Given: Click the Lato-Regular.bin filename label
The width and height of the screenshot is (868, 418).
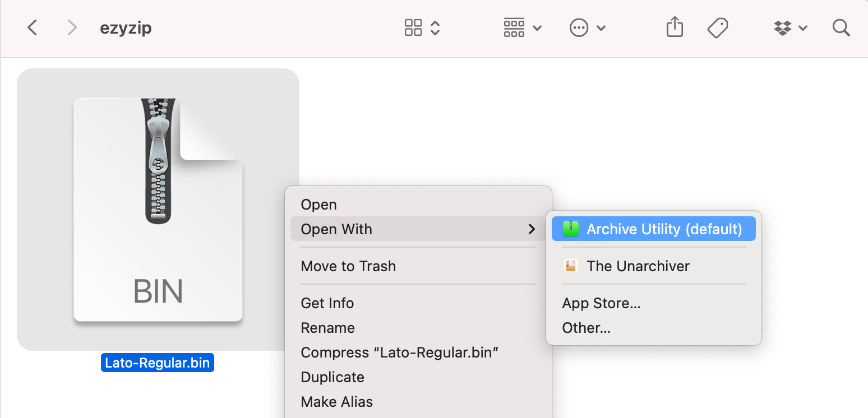Looking at the screenshot, I should [x=158, y=363].
